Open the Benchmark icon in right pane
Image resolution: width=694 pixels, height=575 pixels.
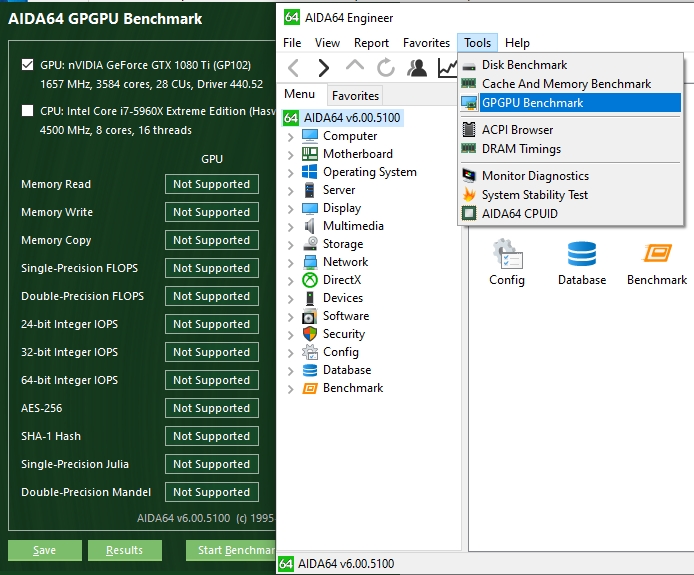point(657,253)
